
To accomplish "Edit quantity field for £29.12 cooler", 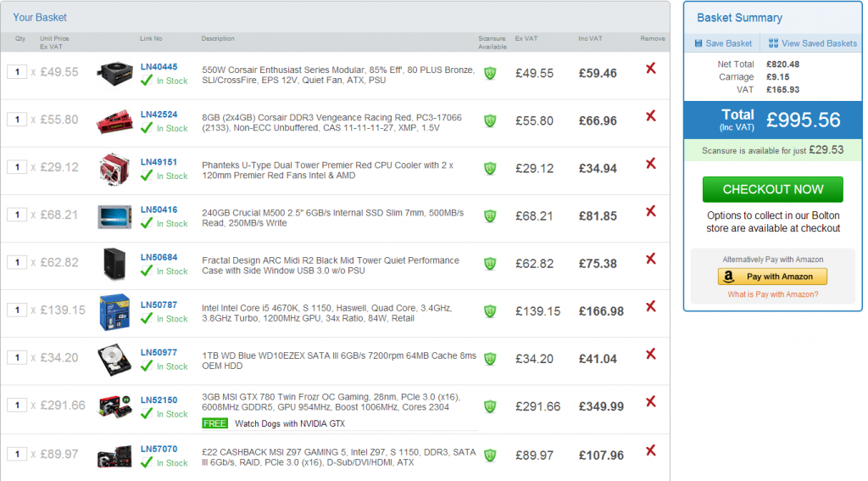I will [x=17, y=167].
